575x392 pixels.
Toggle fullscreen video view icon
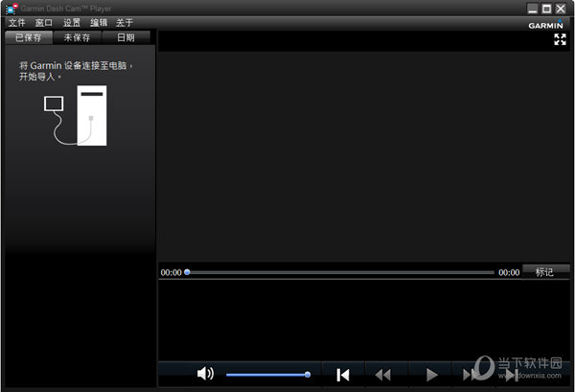click(560, 39)
